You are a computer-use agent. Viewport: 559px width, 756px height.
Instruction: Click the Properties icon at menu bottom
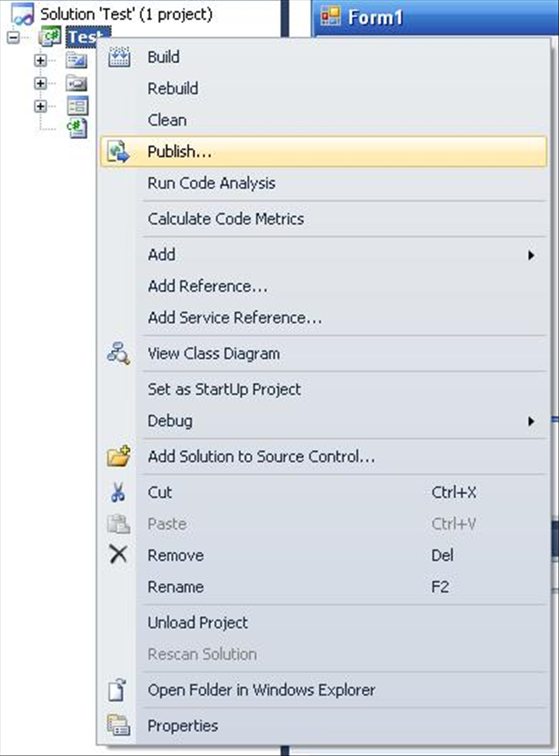119,725
